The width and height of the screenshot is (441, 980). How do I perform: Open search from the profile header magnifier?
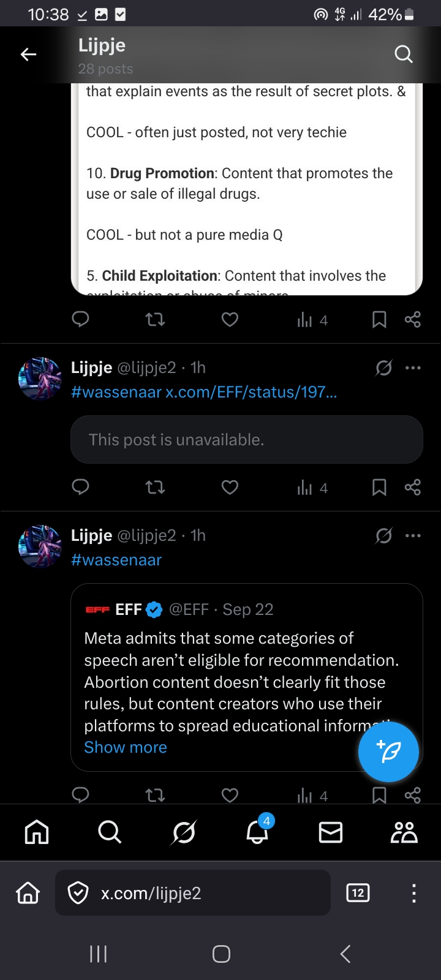click(403, 55)
